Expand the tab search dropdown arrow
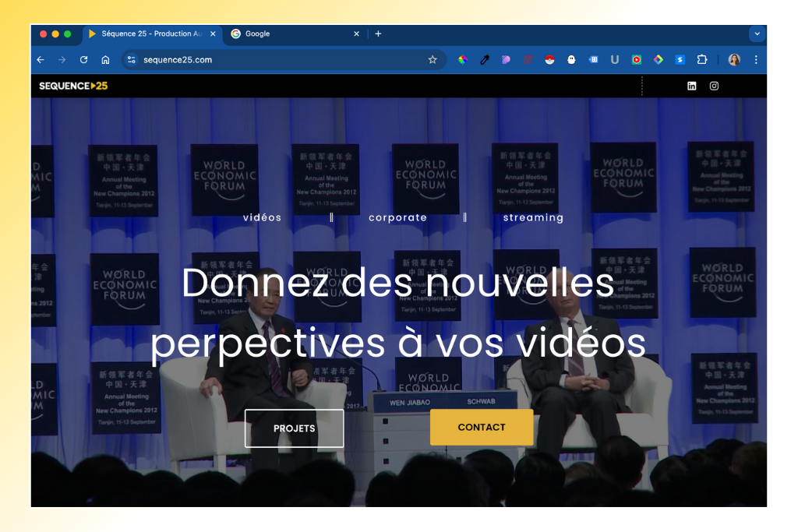The width and height of the screenshot is (798, 532). click(756, 34)
